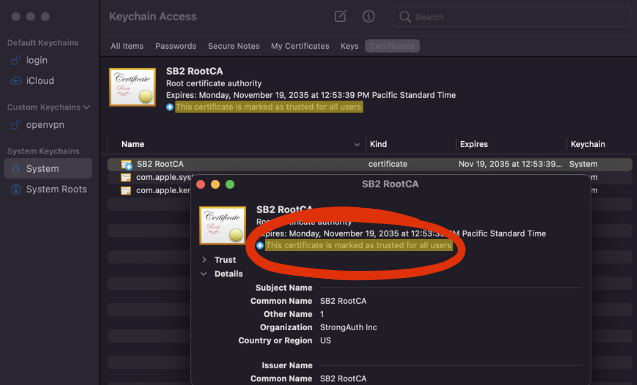Click the compose new item icon
Viewport: 637px width, 385px height.
pos(340,17)
